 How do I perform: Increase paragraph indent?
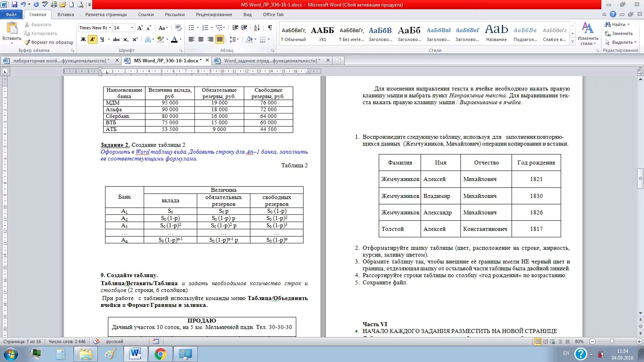click(244, 28)
